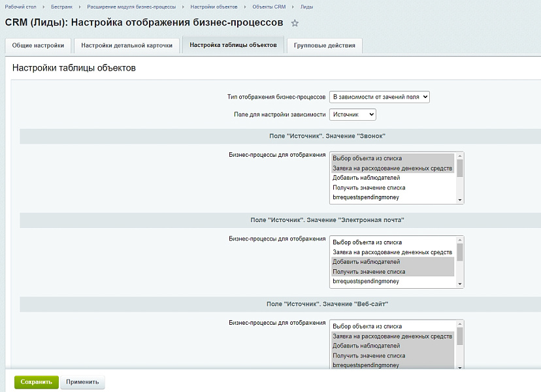Click scrollbar down arrow in Электронная почта list
Viewport: 541px width, 392px height.
click(x=460, y=284)
